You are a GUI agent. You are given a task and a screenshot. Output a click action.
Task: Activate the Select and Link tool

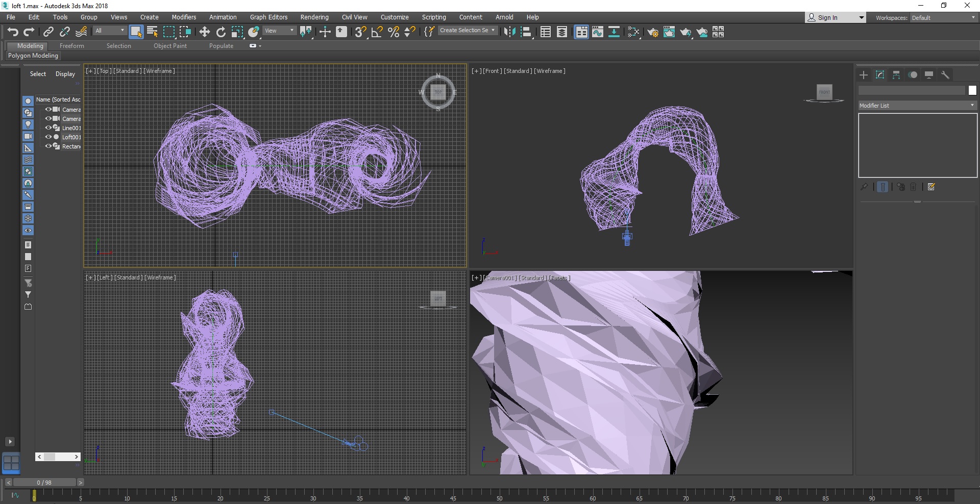(x=48, y=32)
